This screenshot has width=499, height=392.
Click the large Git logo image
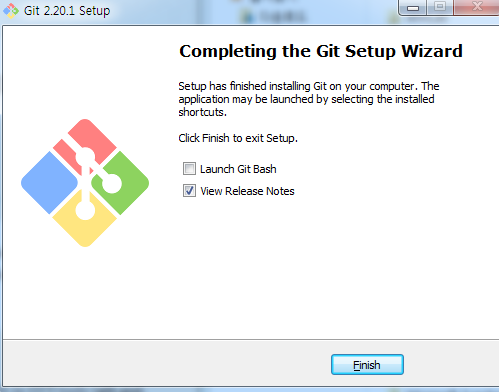click(x=85, y=183)
